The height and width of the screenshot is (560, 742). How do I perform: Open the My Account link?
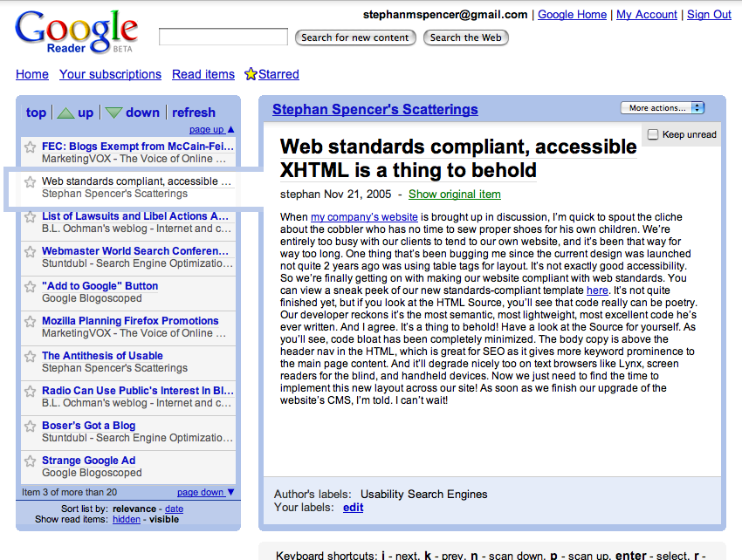point(646,15)
